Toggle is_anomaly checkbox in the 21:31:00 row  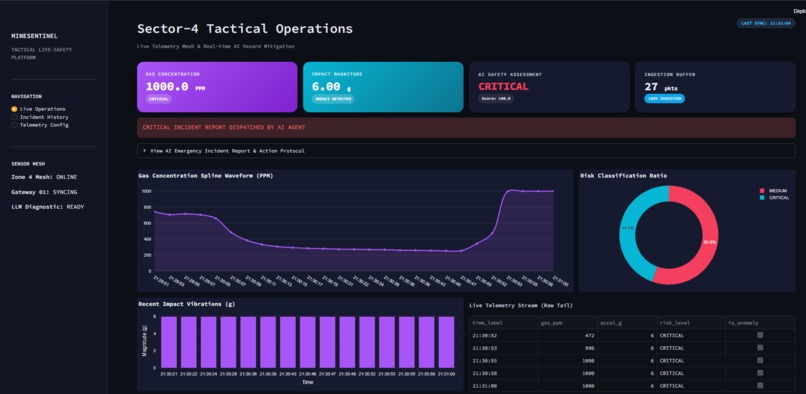click(760, 385)
